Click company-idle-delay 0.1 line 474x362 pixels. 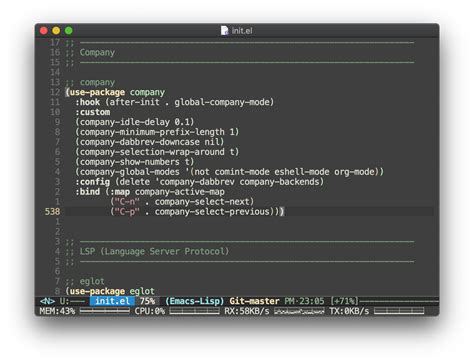point(135,122)
